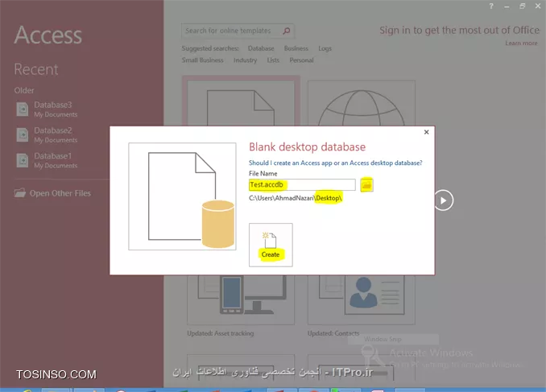
Task: Select the Database suggested search
Action: [x=261, y=48]
